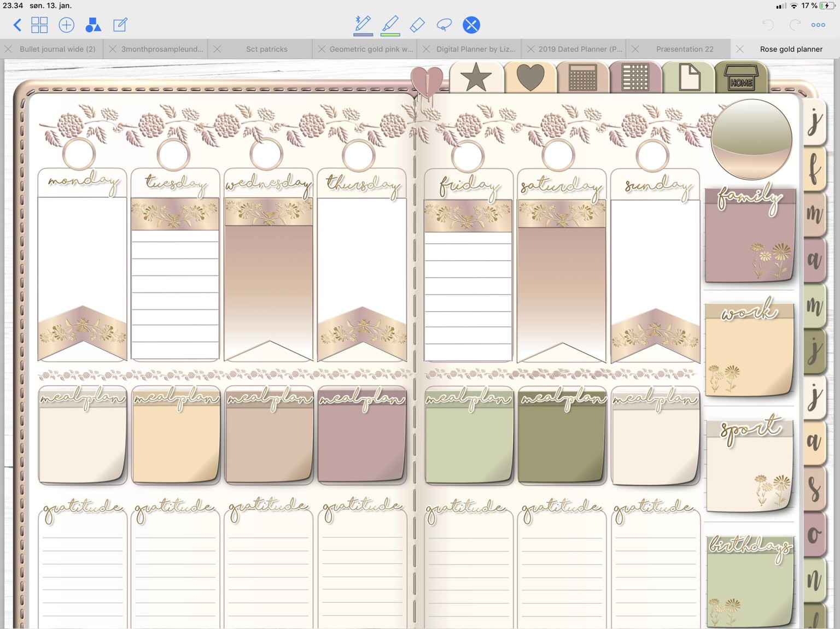The height and width of the screenshot is (629, 840).
Task: Close the Præsentation 22 tab
Action: pos(635,49)
